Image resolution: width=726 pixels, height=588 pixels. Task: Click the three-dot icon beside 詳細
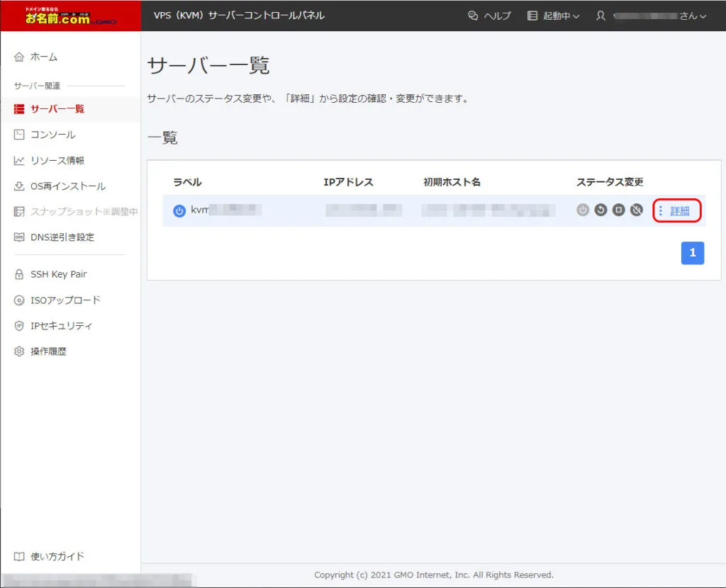(x=661, y=210)
